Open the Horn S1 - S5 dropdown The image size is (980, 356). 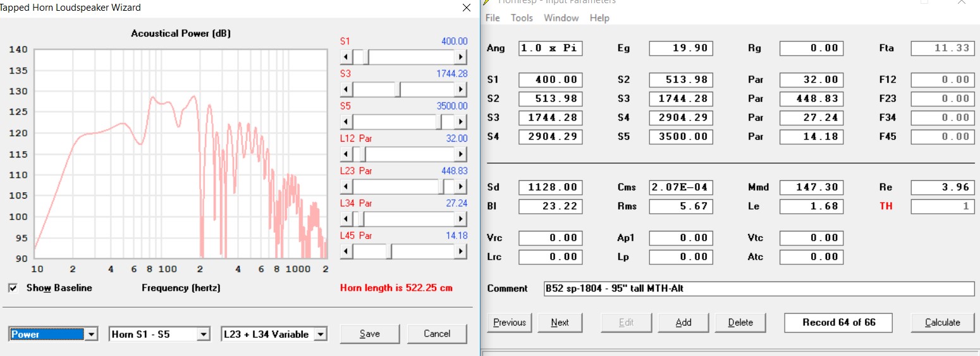coord(204,334)
